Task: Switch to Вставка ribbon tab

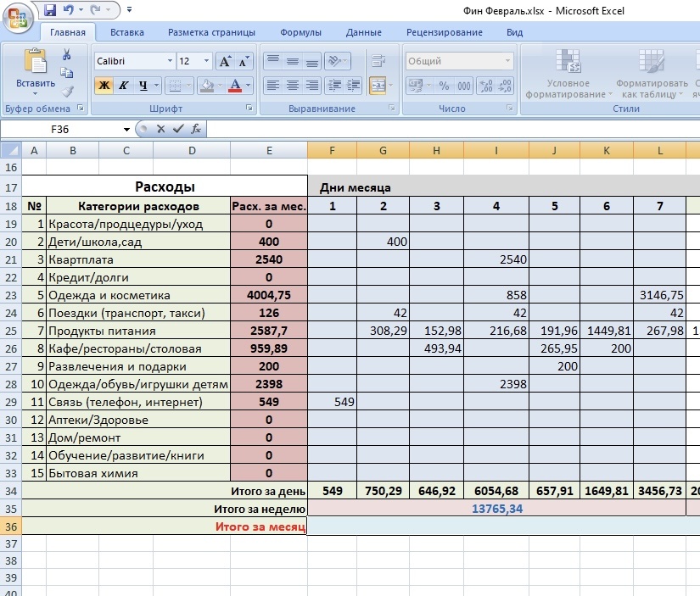Action: coord(126,32)
